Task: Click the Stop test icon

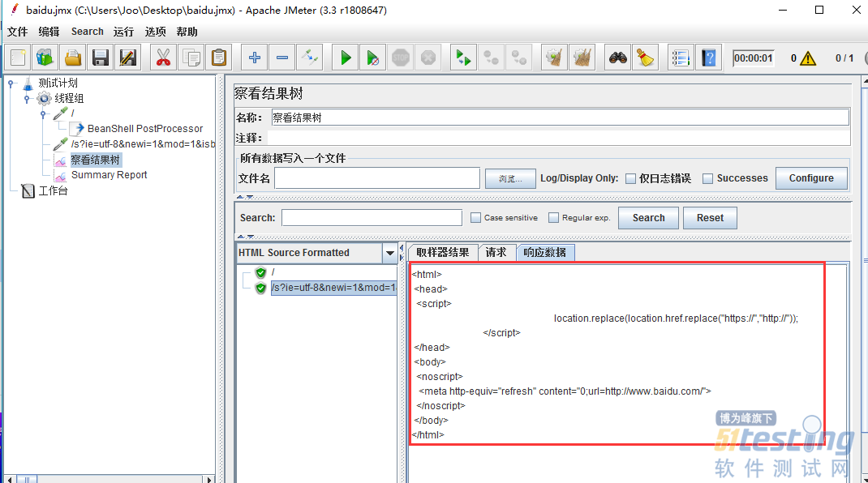Action: [400, 58]
